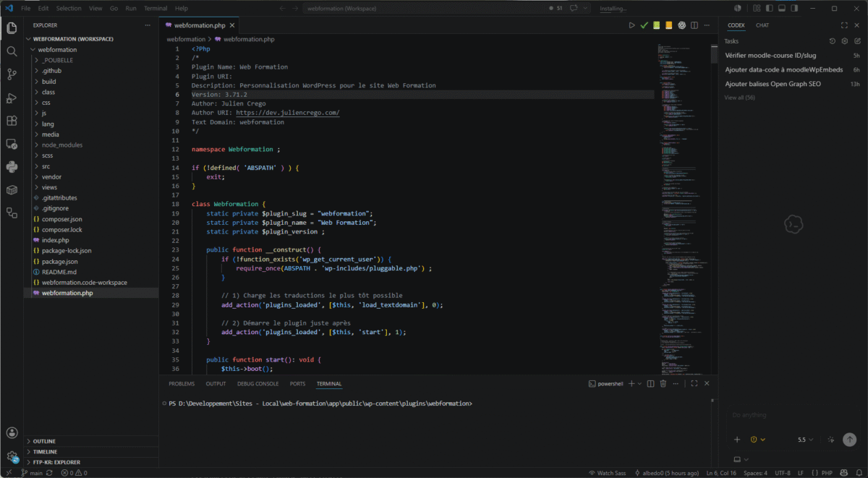Open the Remote Explorer view
Screen dimensions: 868x478
click(x=12, y=144)
